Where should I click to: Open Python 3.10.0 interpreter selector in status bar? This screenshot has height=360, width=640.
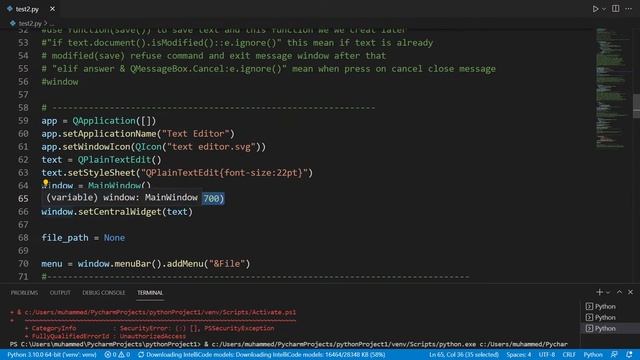pos(52,355)
